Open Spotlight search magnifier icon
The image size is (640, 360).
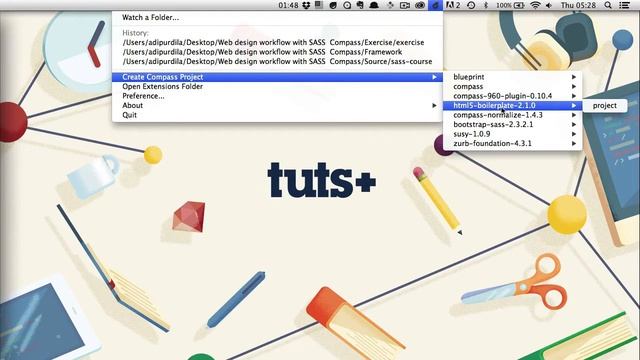pos(608,5)
